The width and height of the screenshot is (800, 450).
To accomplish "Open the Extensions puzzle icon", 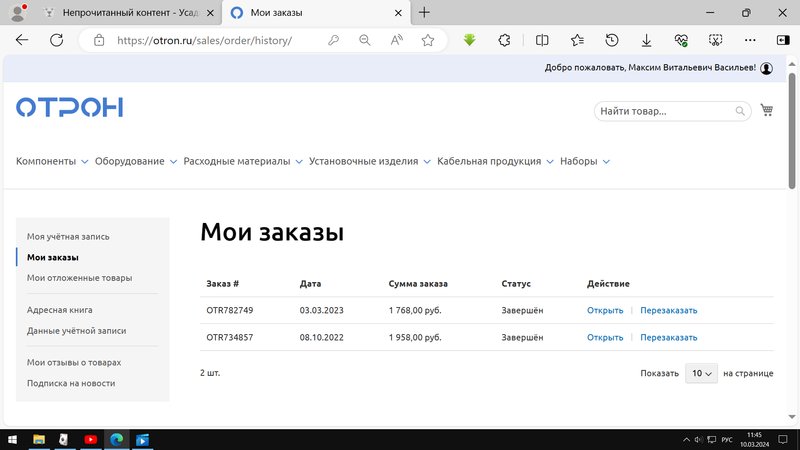I will [504, 40].
